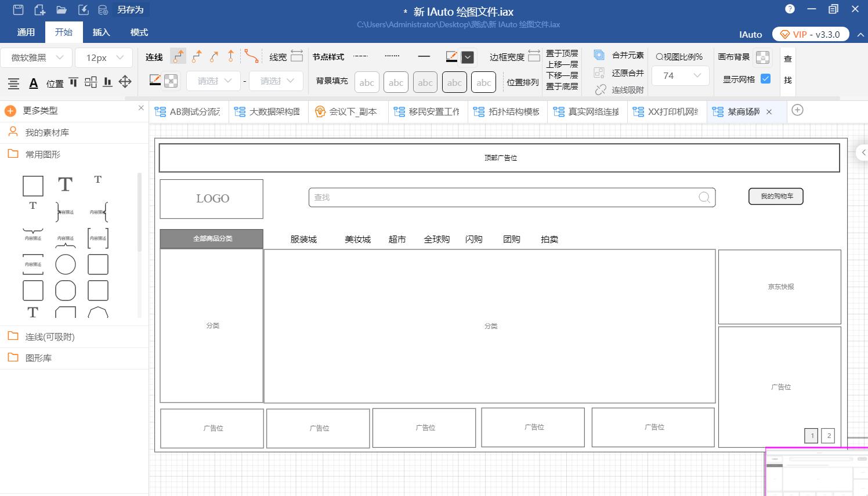Toggle the transparent fill swatch
Image resolution: width=868 pixels, height=496 pixels.
171,81
